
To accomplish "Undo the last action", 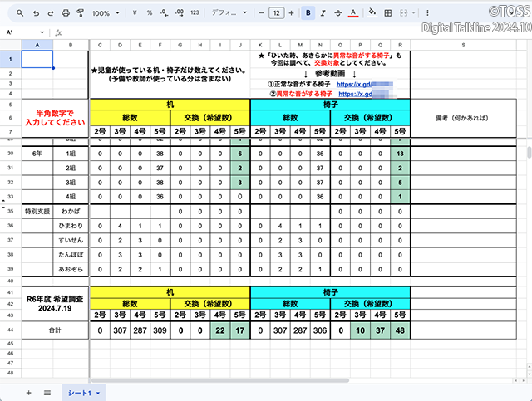I will pyautogui.click(x=37, y=13).
